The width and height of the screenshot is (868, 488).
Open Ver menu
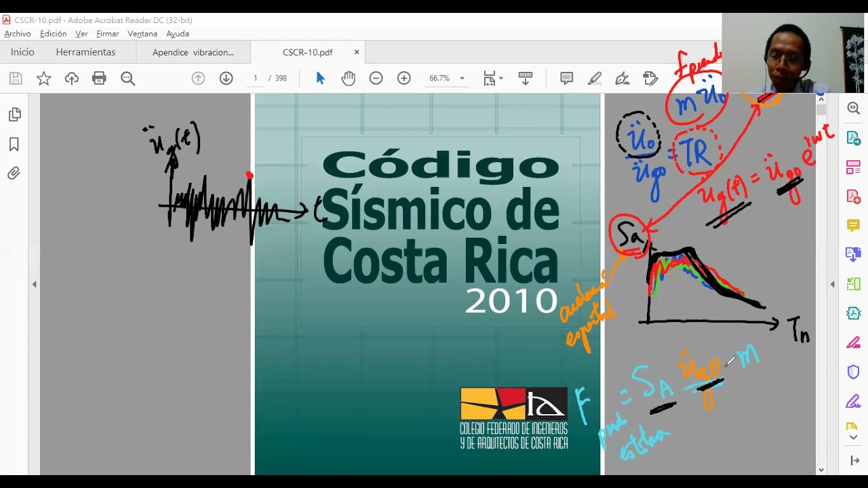[x=81, y=34]
